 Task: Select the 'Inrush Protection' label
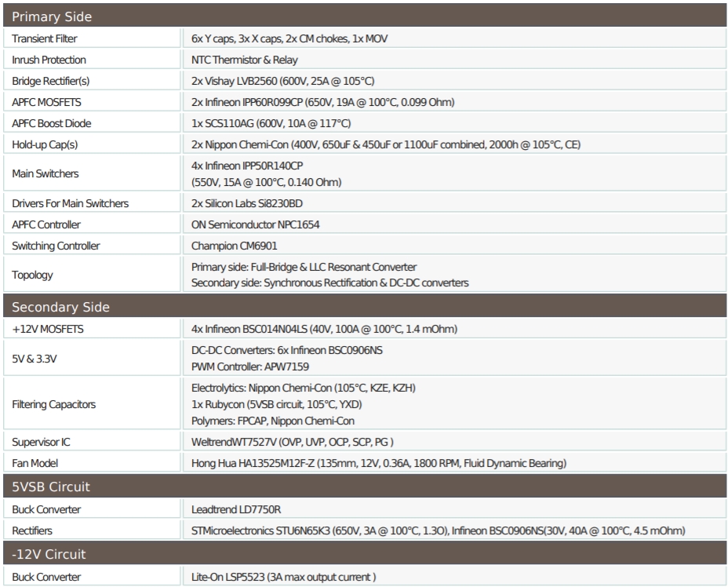coord(49,60)
